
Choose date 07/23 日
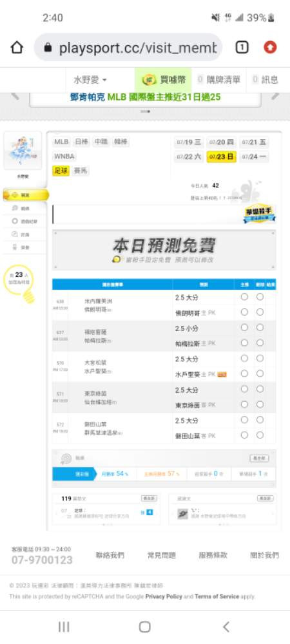point(222,157)
